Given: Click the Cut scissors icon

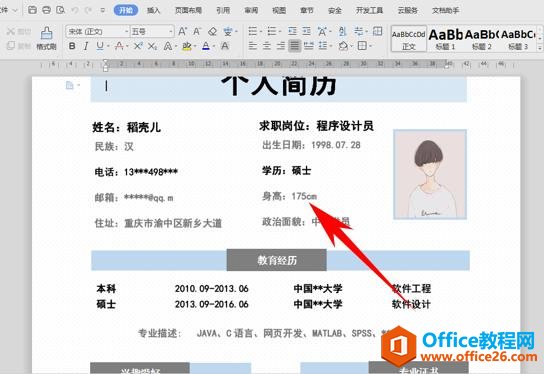Looking at the screenshot, I should (10, 32).
